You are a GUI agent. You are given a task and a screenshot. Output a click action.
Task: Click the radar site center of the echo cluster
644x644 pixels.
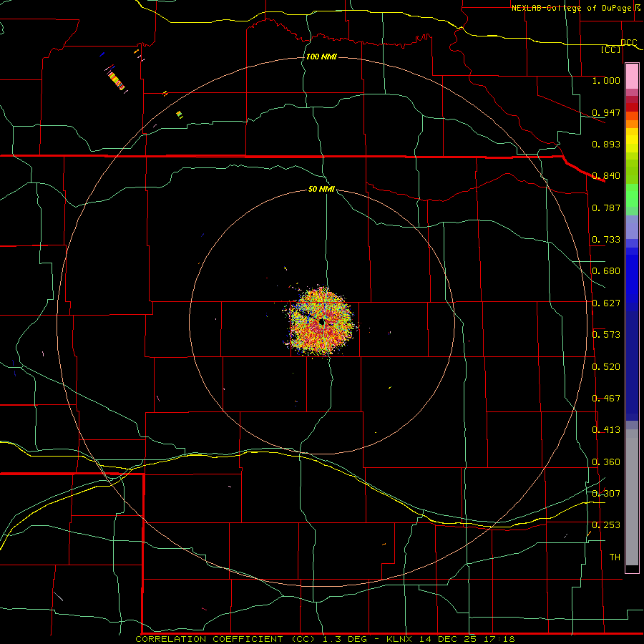tap(322, 322)
